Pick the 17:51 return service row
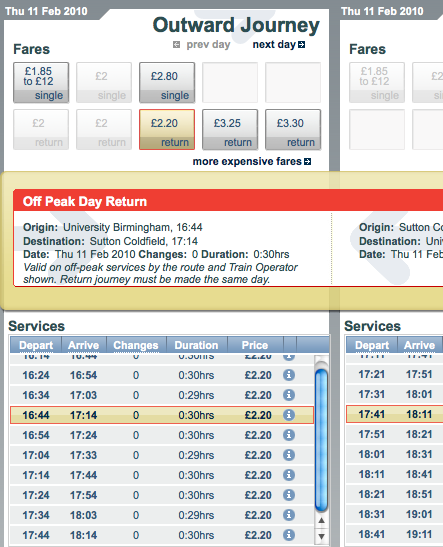This screenshot has height=547, width=443. tap(394, 434)
